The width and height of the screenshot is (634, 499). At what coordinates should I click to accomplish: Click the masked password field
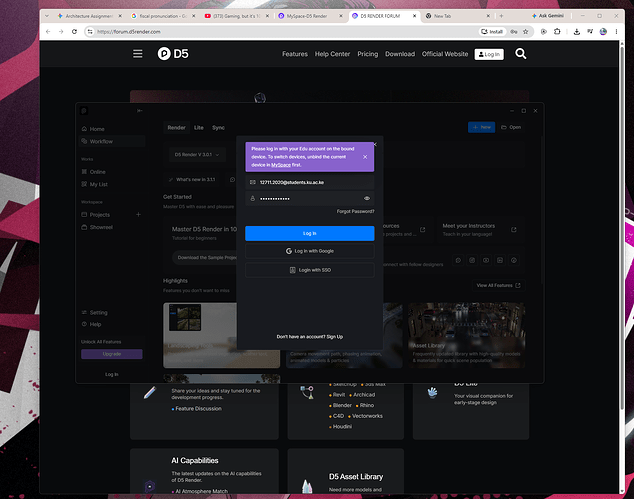click(310, 199)
